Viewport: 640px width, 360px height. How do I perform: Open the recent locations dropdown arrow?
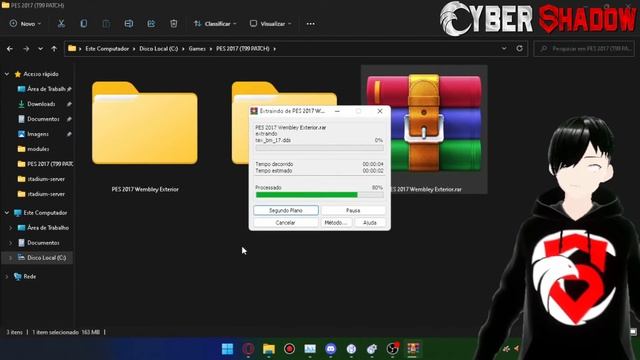(40, 49)
